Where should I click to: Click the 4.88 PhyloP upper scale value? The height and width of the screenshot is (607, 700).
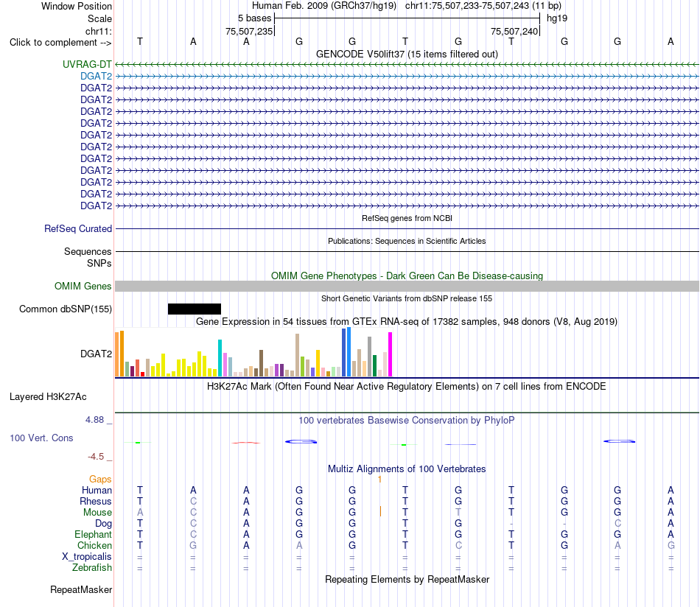click(94, 420)
